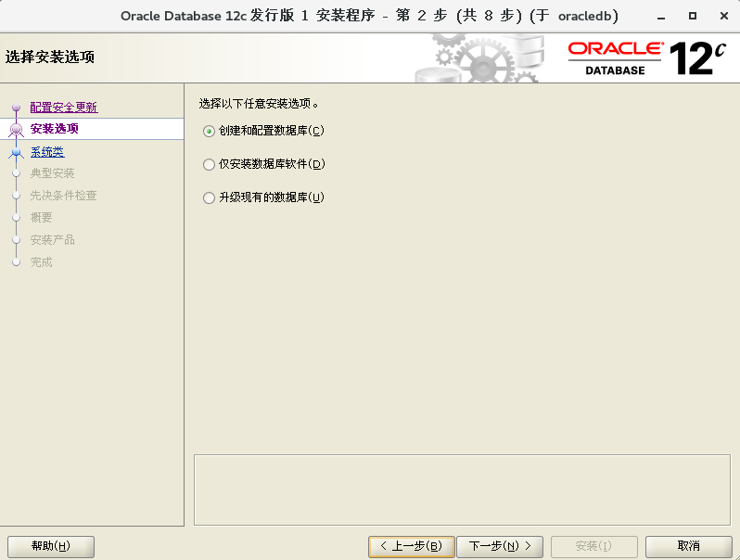
Task: Click the 选择以下任意安装选项 instruction text
Action: (259, 103)
